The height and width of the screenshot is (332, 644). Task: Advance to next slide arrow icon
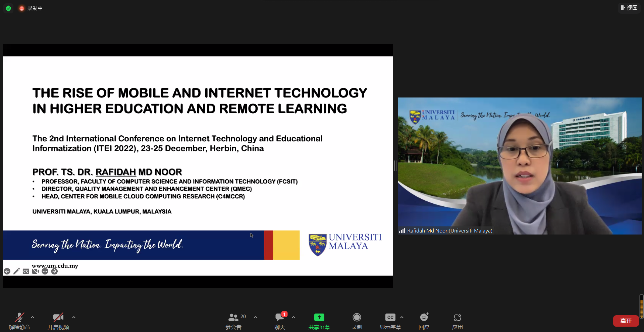click(54, 271)
